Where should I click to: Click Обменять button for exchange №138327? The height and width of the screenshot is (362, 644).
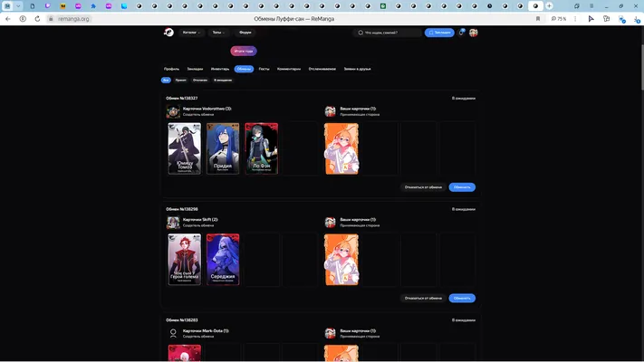click(x=462, y=187)
